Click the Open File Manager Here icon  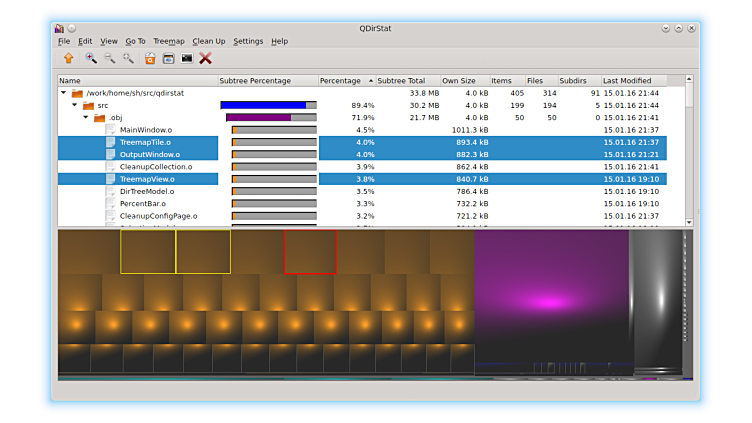click(150, 58)
